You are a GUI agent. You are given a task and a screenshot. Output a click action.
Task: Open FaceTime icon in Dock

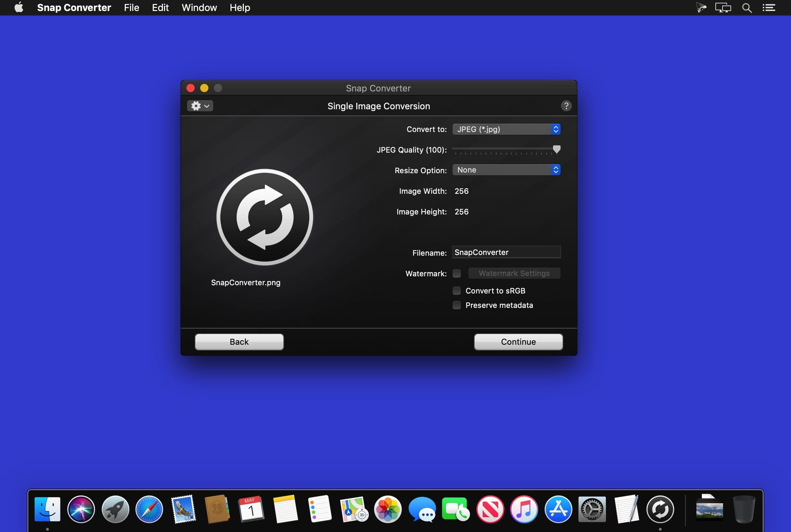tap(456, 509)
